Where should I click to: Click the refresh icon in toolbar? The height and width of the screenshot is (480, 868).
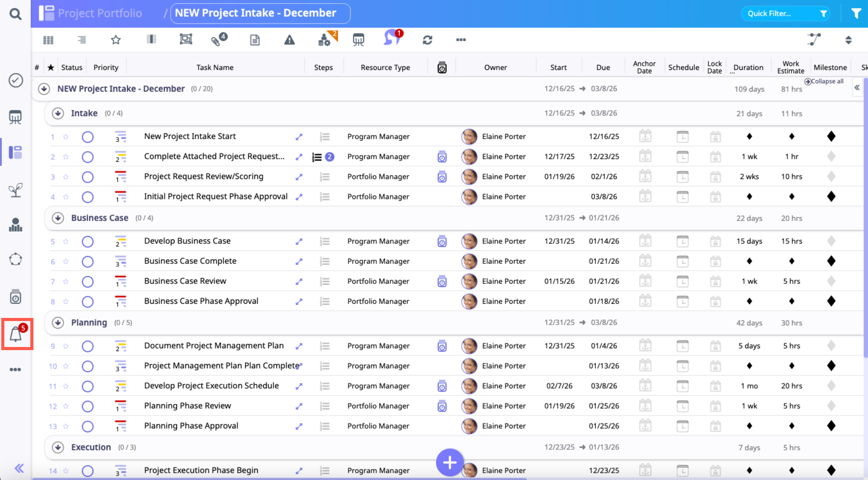pyautogui.click(x=427, y=40)
